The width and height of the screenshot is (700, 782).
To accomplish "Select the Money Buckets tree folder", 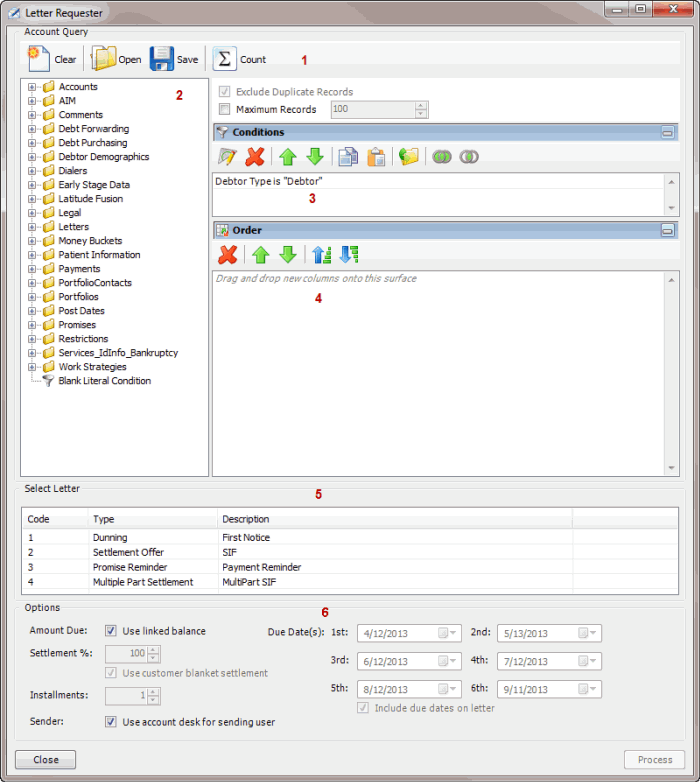I will 90,241.
